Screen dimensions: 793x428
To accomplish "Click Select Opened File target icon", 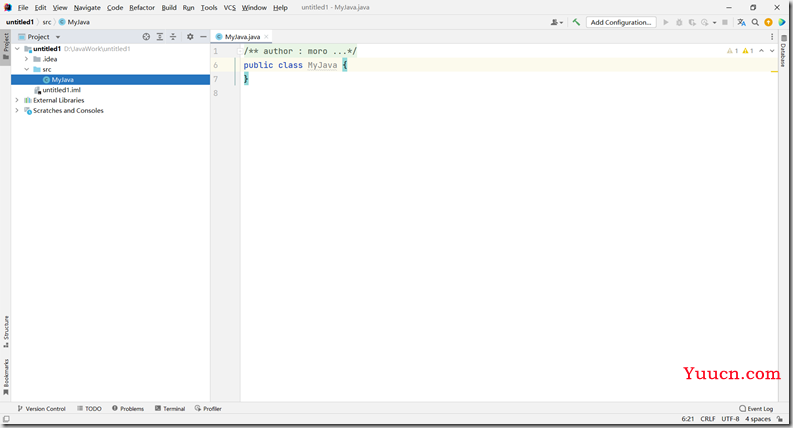I will click(x=146, y=37).
